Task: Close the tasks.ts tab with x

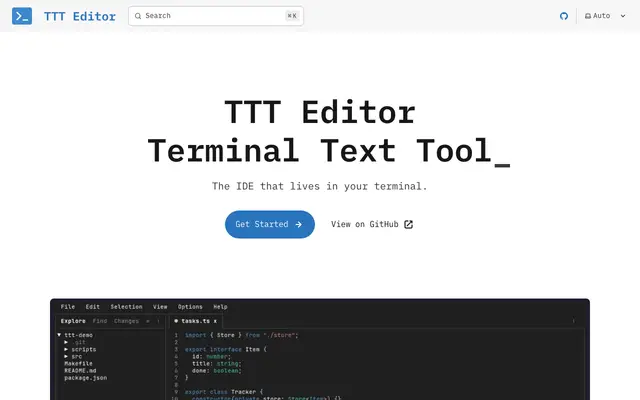Action: point(215,321)
